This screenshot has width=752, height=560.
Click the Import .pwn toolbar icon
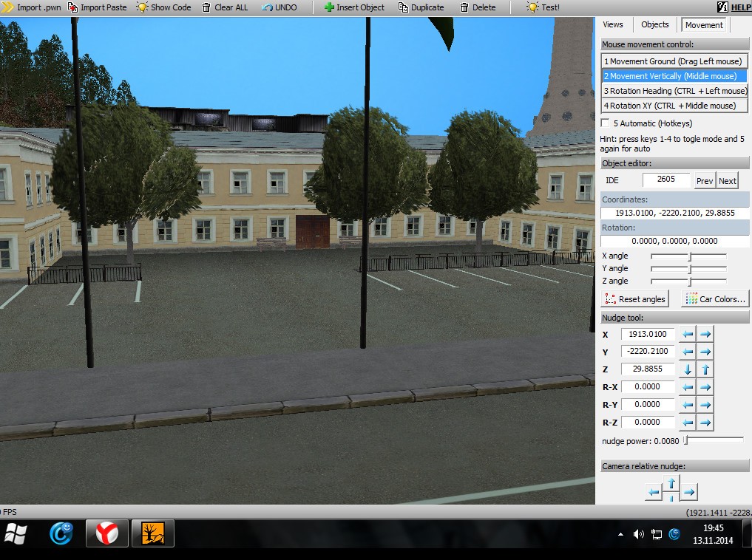click(8, 7)
